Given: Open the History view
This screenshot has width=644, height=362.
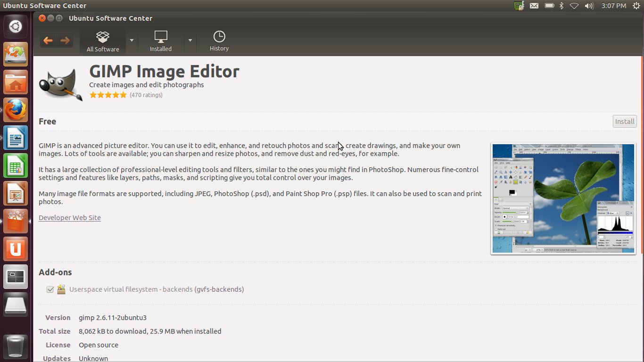Looking at the screenshot, I should pyautogui.click(x=219, y=41).
